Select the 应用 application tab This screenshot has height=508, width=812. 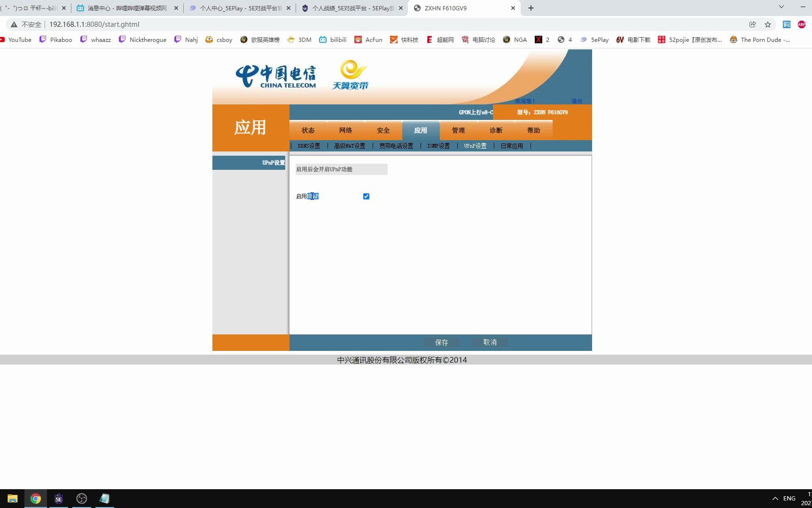point(421,130)
